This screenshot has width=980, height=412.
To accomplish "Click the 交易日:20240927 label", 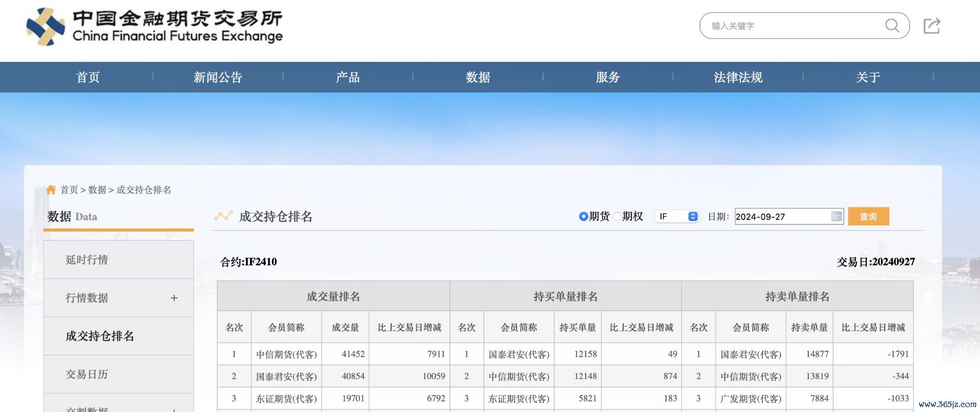I will [x=876, y=262].
